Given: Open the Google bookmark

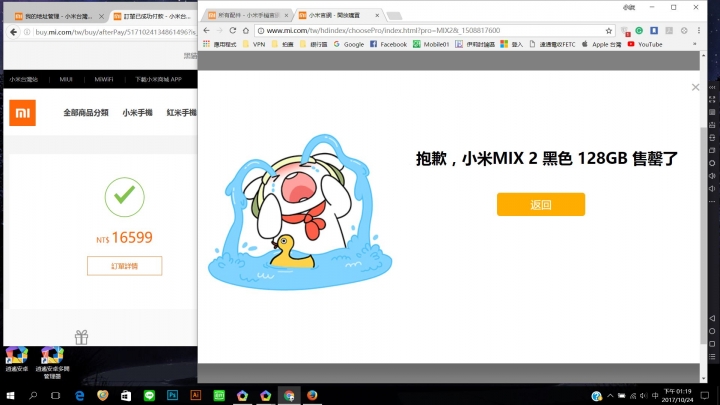Looking at the screenshot, I should (x=349, y=44).
